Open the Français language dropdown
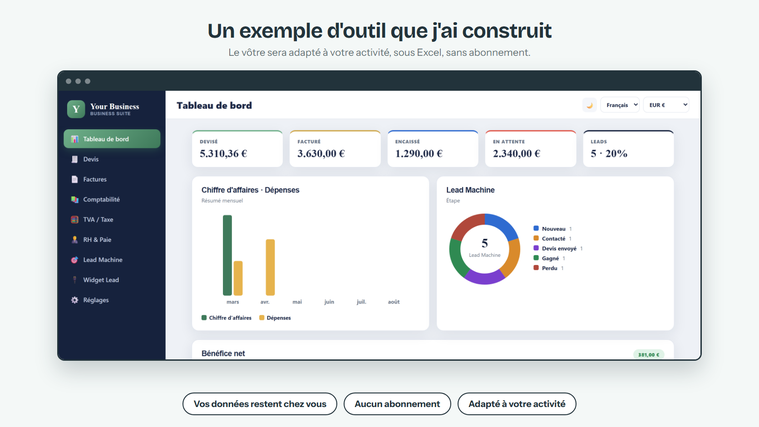The width and height of the screenshot is (759, 427). (620, 105)
